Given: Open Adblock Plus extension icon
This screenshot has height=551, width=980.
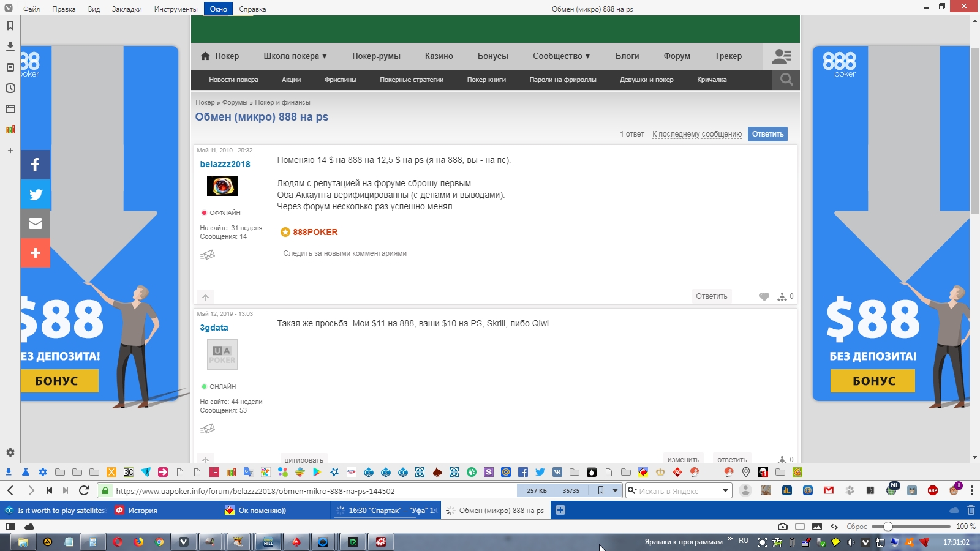Looking at the screenshot, I should [x=933, y=490].
